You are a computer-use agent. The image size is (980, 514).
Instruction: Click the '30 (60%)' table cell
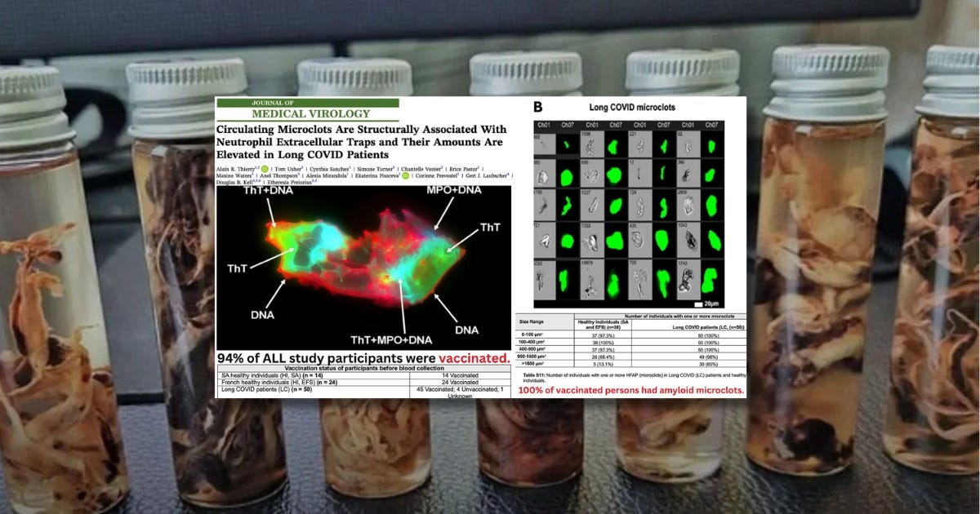click(x=709, y=364)
